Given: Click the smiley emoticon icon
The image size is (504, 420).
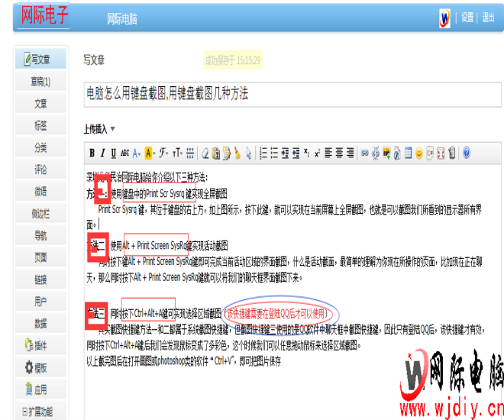Looking at the screenshot, I should (418, 153).
